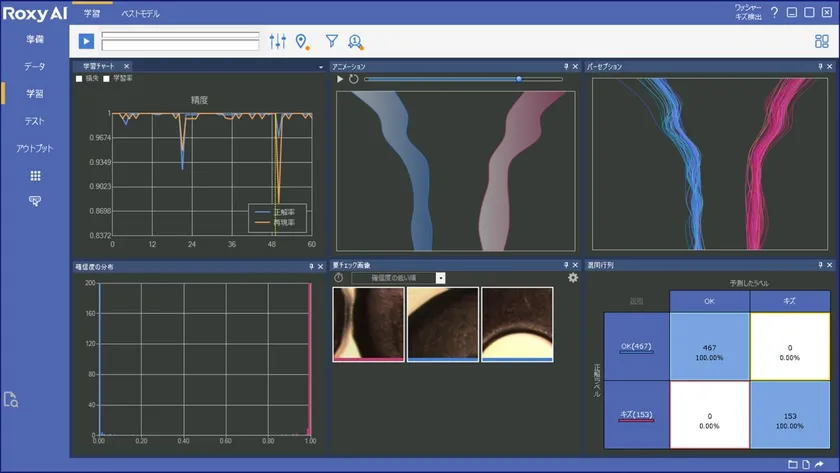Switch to the ベストモデル tab
This screenshot has width=840, height=473.
[140, 14]
